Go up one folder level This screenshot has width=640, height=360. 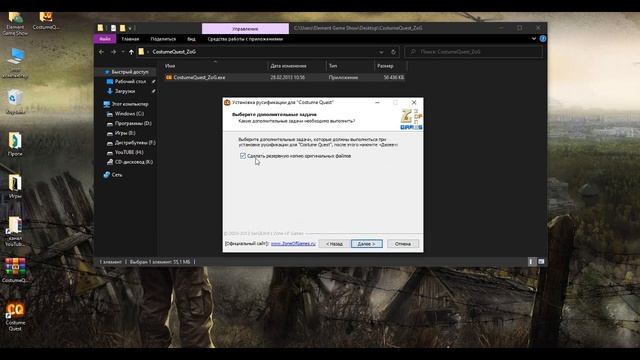pos(131,52)
